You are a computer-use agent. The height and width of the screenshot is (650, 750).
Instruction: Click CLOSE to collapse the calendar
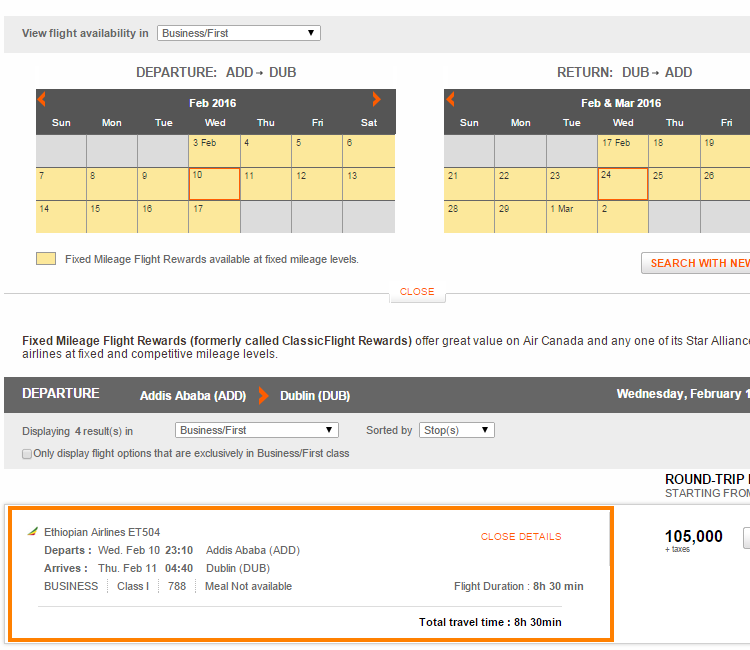(x=417, y=292)
